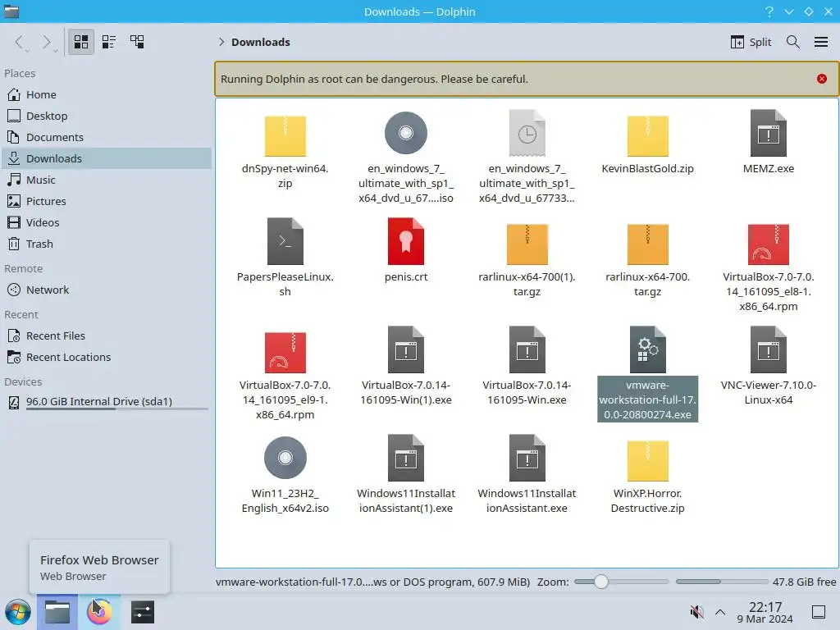
Task: Open Music in Places panel
Action: [106, 180]
